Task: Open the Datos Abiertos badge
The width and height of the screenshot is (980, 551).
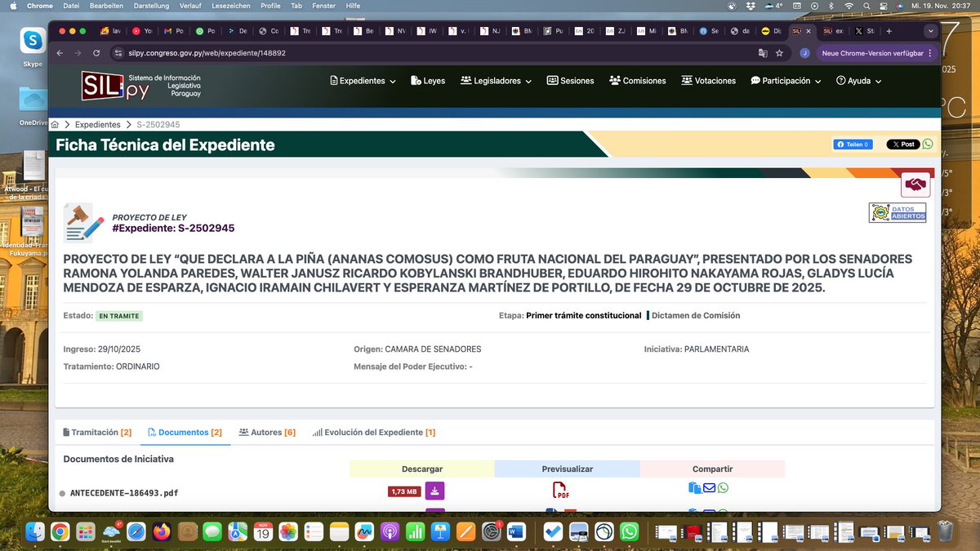Action: pos(898,212)
